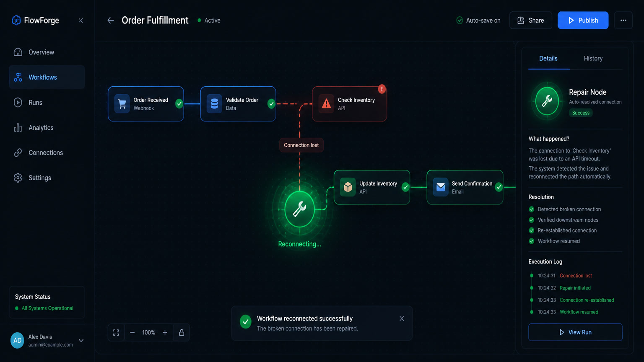Click the Validate Order database icon

214,103
